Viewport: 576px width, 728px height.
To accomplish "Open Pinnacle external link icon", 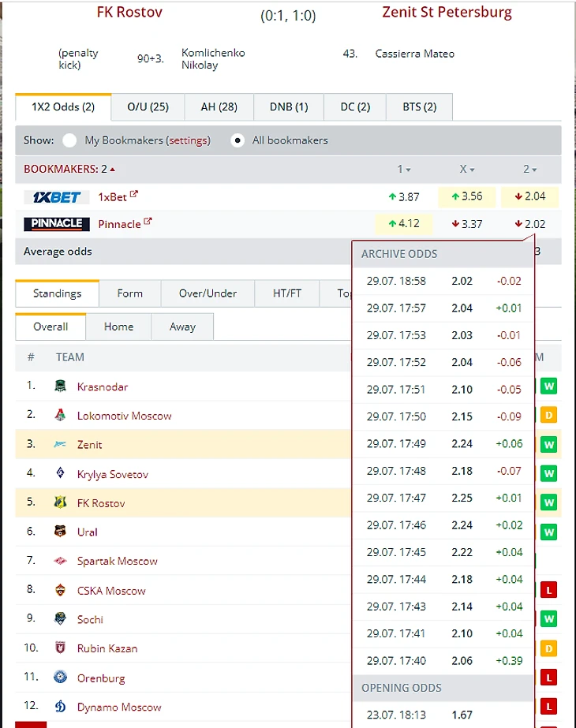I will [x=148, y=222].
